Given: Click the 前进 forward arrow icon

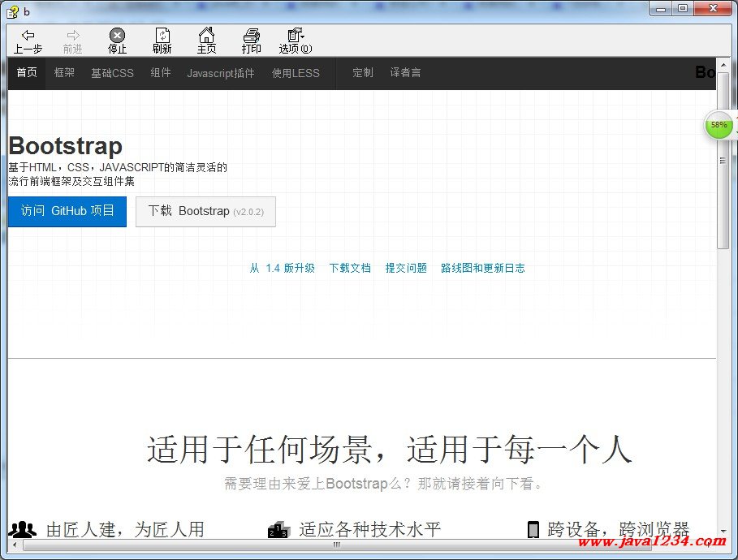Looking at the screenshot, I should click(x=72, y=35).
